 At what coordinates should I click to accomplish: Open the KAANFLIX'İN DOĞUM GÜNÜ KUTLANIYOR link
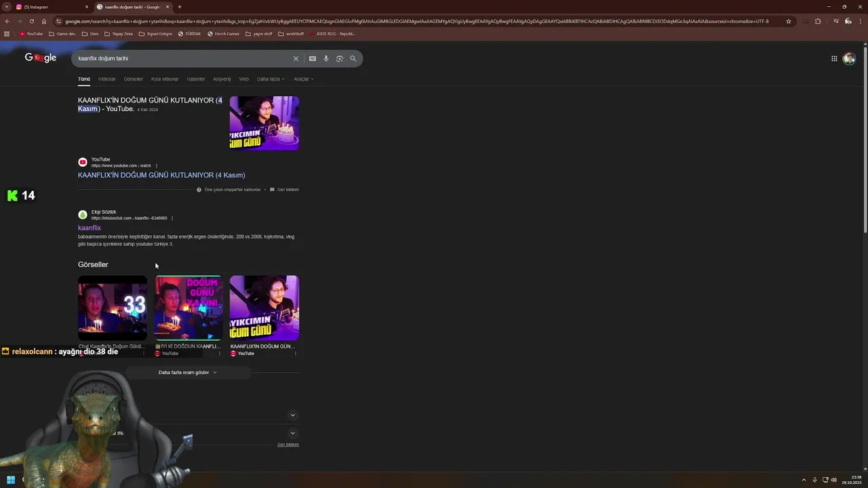click(x=161, y=176)
